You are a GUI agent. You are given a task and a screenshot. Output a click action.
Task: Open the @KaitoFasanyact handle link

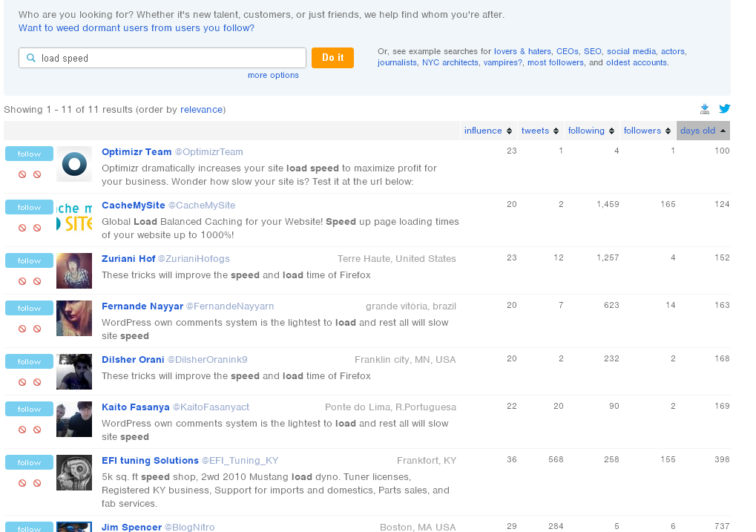click(211, 407)
